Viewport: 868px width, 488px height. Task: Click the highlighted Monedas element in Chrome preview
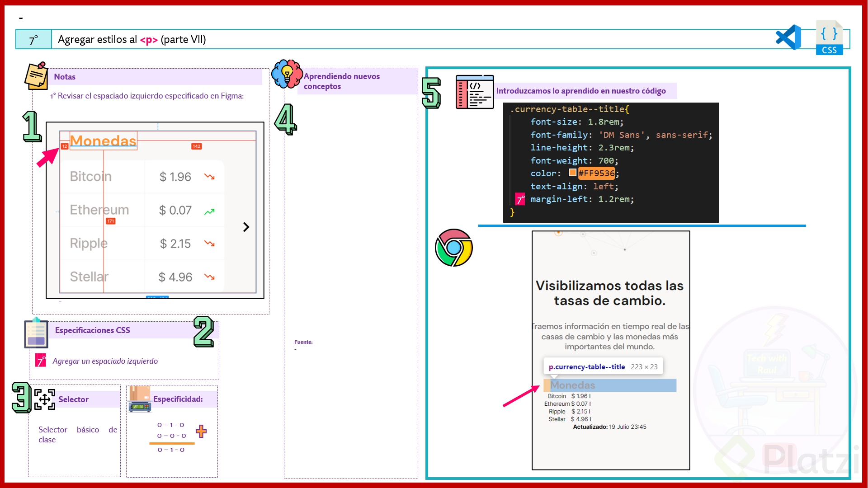click(610, 385)
